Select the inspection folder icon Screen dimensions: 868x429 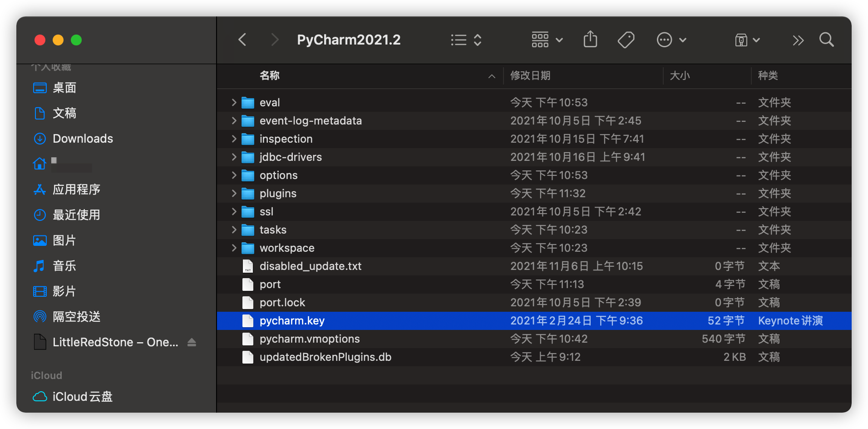tap(248, 139)
